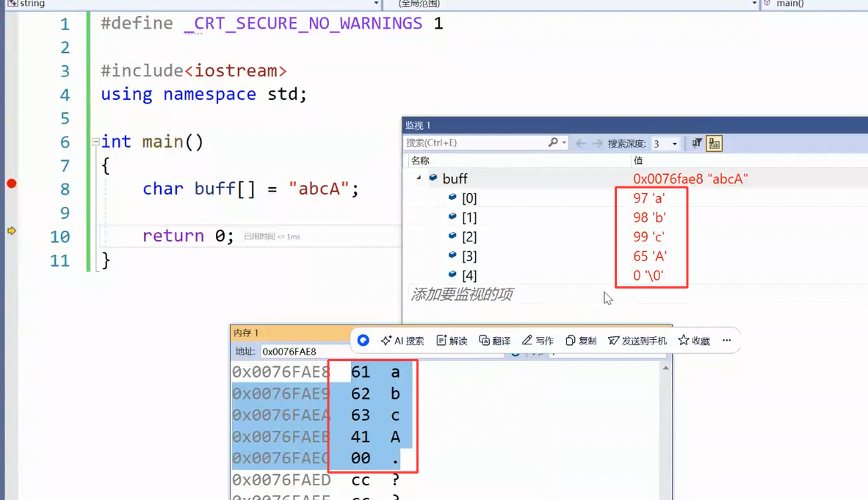
Task: Click the value 98 'b'
Action: pos(649,217)
